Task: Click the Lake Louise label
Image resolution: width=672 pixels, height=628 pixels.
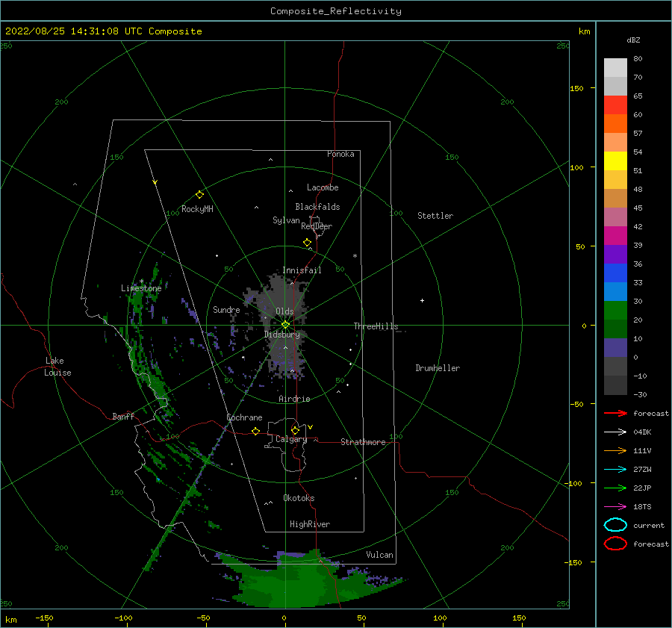Action: click(x=57, y=367)
